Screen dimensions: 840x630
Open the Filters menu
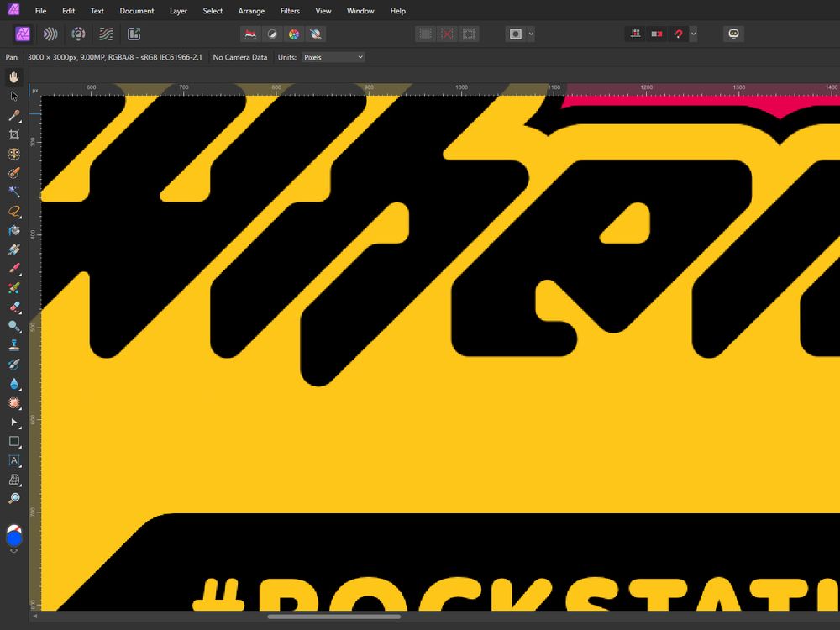(290, 11)
